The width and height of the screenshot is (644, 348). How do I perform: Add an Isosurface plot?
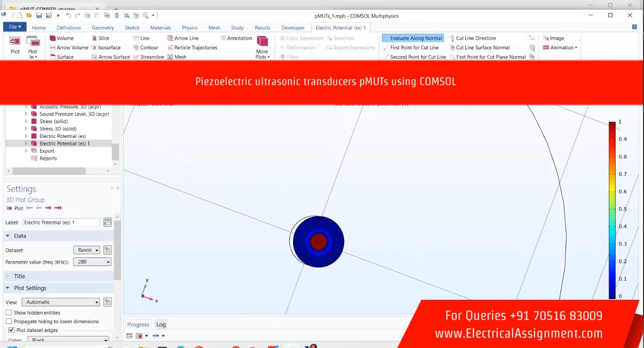(x=106, y=48)
